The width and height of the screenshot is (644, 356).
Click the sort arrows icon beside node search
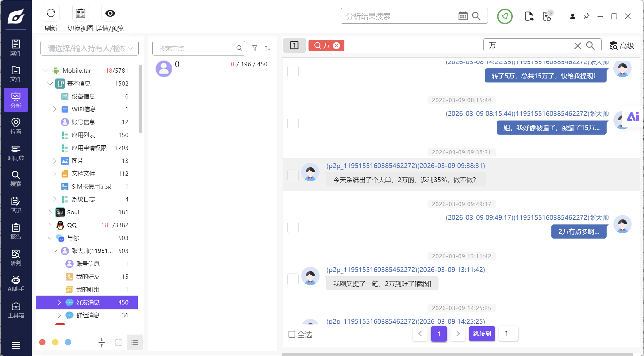[267, 48]
